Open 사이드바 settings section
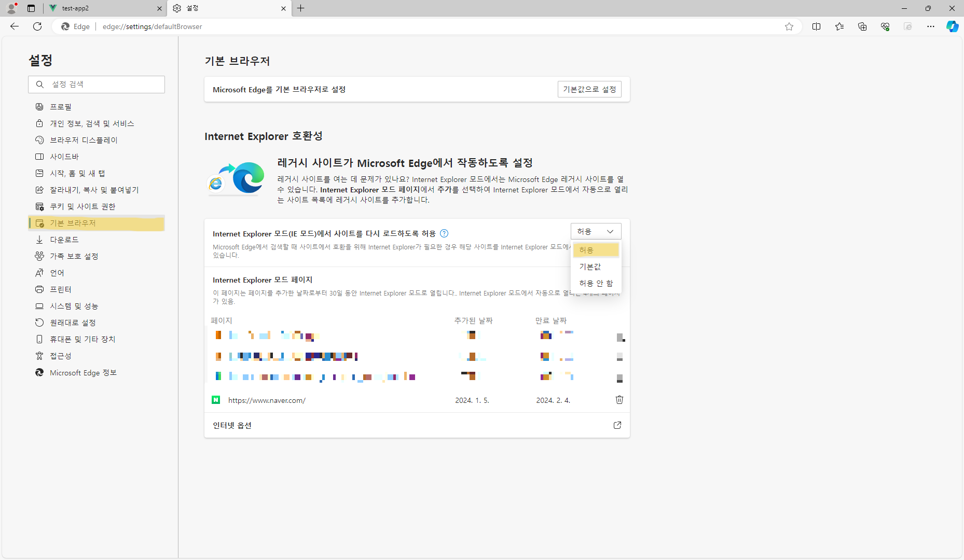This screenshot has width=964, height=560. pos(97,157)
